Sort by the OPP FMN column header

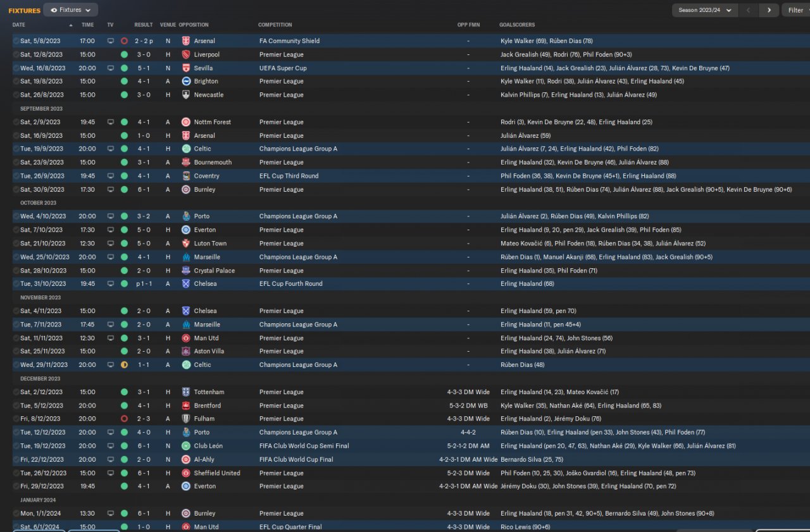point(469,25)
